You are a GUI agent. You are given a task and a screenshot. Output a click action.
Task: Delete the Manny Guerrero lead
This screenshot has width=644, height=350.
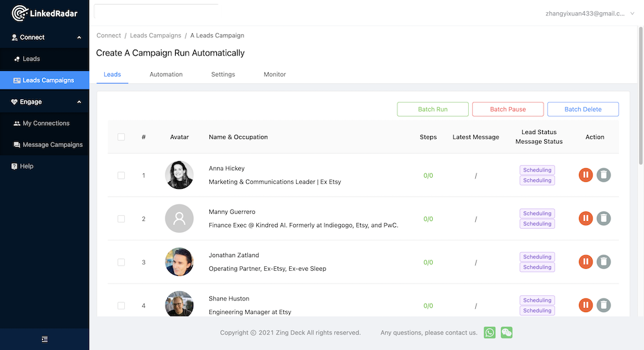click(604, 219)
